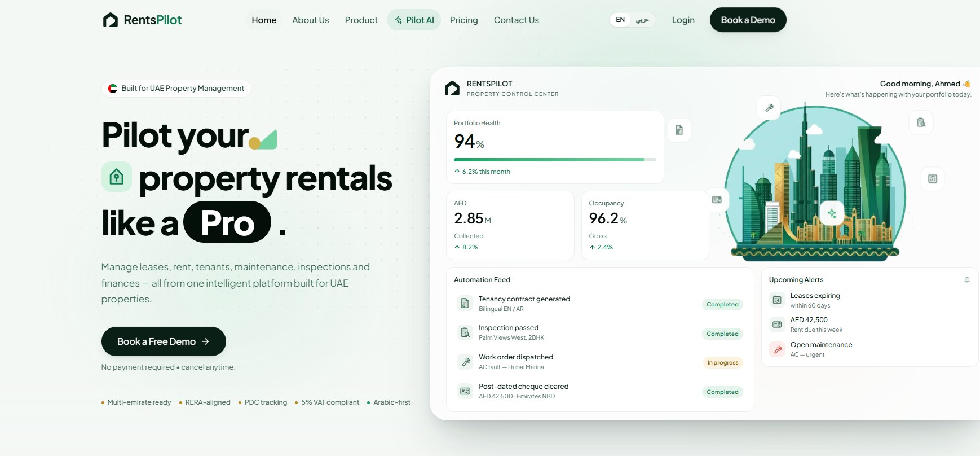Click the Inspection passed row icon

tap(465, 332)
